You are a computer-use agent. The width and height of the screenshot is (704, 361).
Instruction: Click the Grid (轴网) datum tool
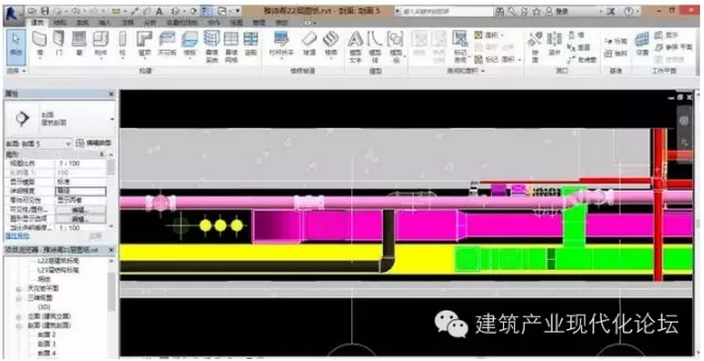tap(616, 53)
